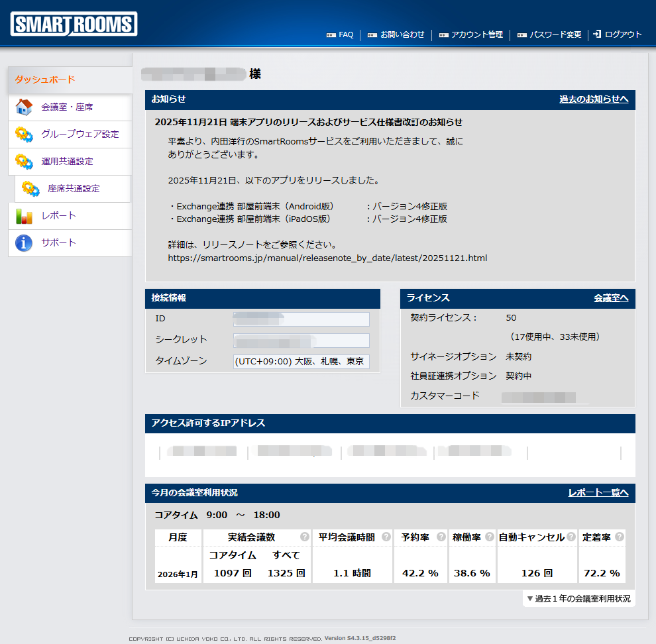This screenshot has width=656, height=644.
Task: Open the レポート一覧へ link
Action: [598, 493]
